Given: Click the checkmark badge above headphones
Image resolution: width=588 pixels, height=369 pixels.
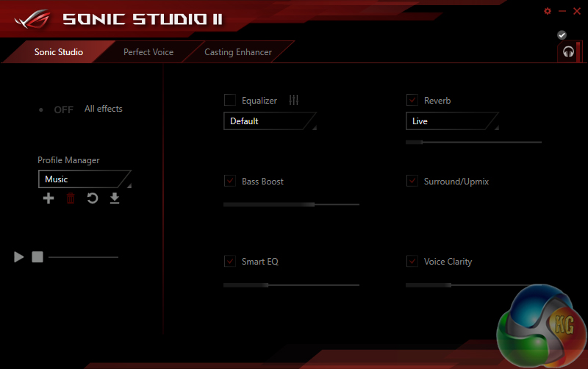Looking at the screenshot, I should (x=562, y=35).
